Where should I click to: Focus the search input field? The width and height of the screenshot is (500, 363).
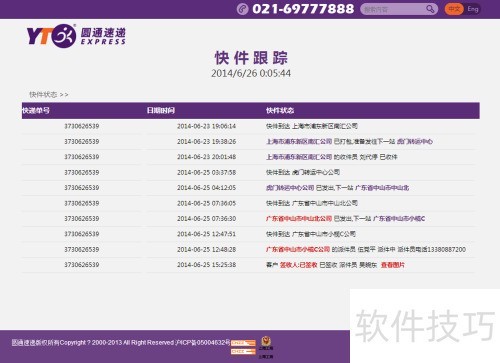coord(394,9)
